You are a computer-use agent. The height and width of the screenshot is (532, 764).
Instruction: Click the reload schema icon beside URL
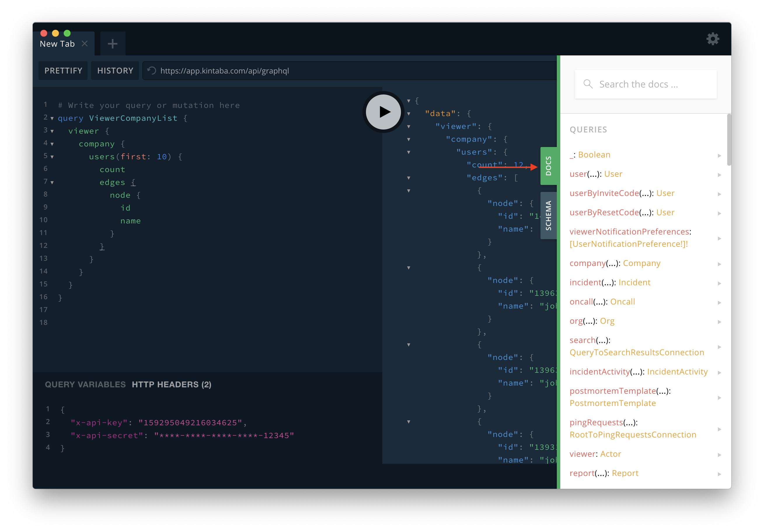click(x=152, y=71)
